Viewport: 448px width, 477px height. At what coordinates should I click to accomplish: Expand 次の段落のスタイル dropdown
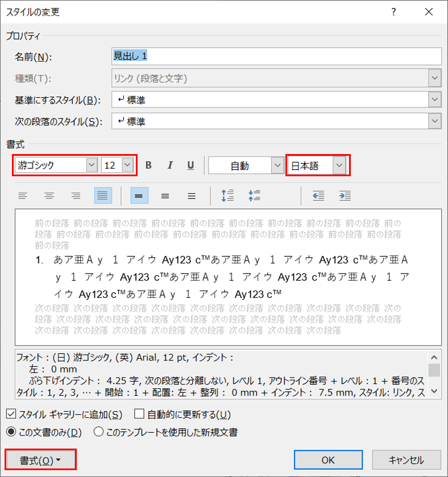coord(435,121)
